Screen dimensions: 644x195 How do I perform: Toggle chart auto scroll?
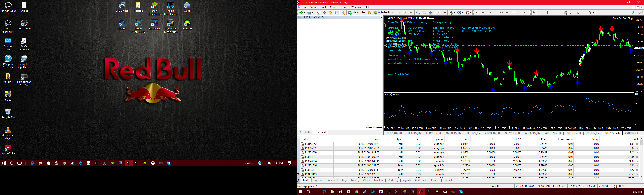pyautogui.click(x=438, y=13)
